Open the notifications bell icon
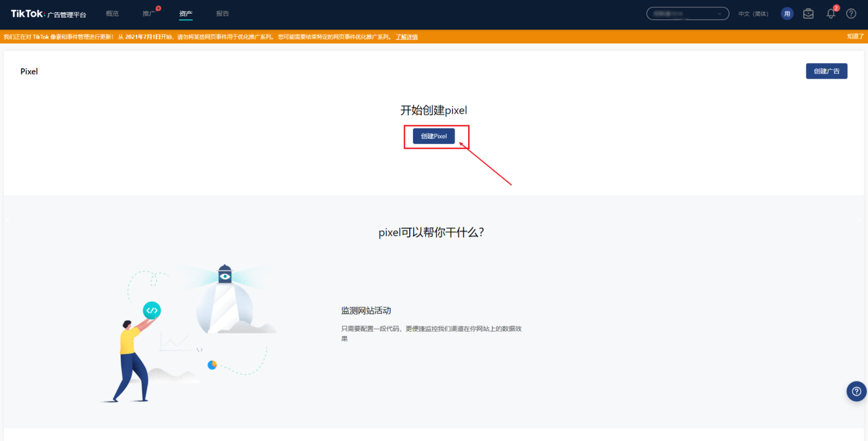868x441 pixels. click(x=830, y=14)
